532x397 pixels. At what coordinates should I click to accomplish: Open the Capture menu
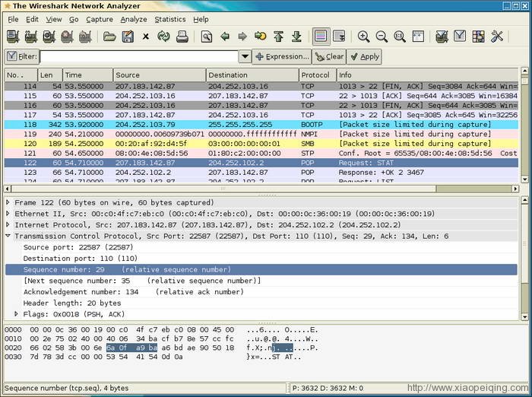[x=100, y=19]
